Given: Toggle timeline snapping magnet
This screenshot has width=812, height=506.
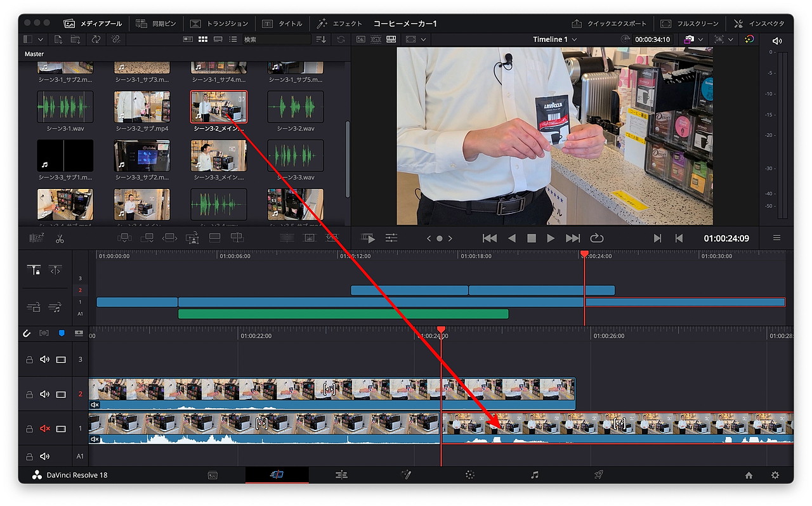Looking at the screenshot, I should pos(27,333).
